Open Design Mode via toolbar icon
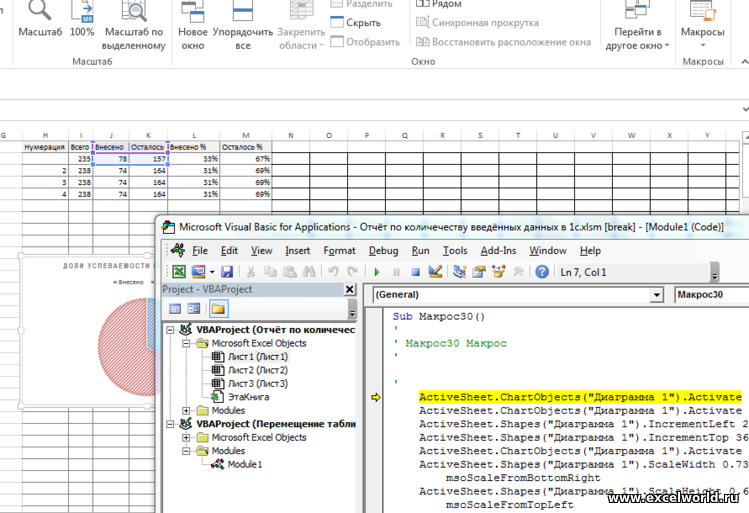This screenshot has width=749, height=513. [435, 271]
